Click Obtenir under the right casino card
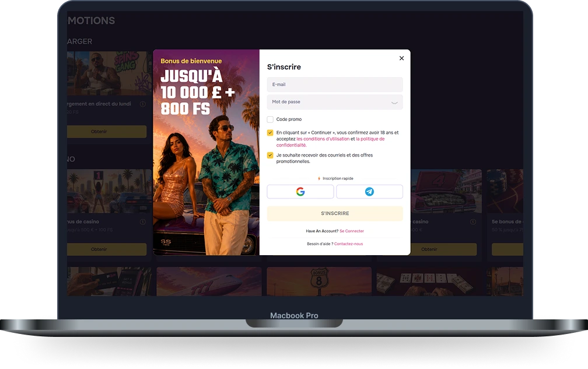 (x=443, y=249)
